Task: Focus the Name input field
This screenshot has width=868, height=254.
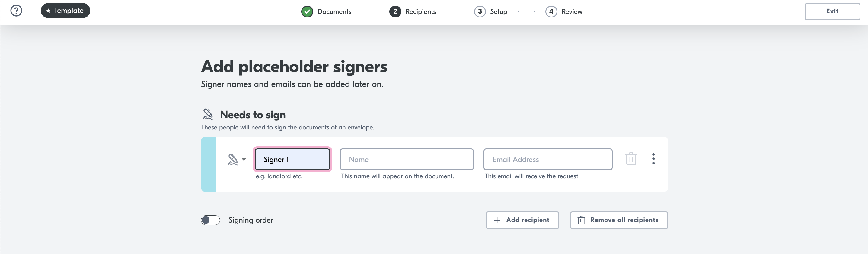Action: click(x=406, y=159)
